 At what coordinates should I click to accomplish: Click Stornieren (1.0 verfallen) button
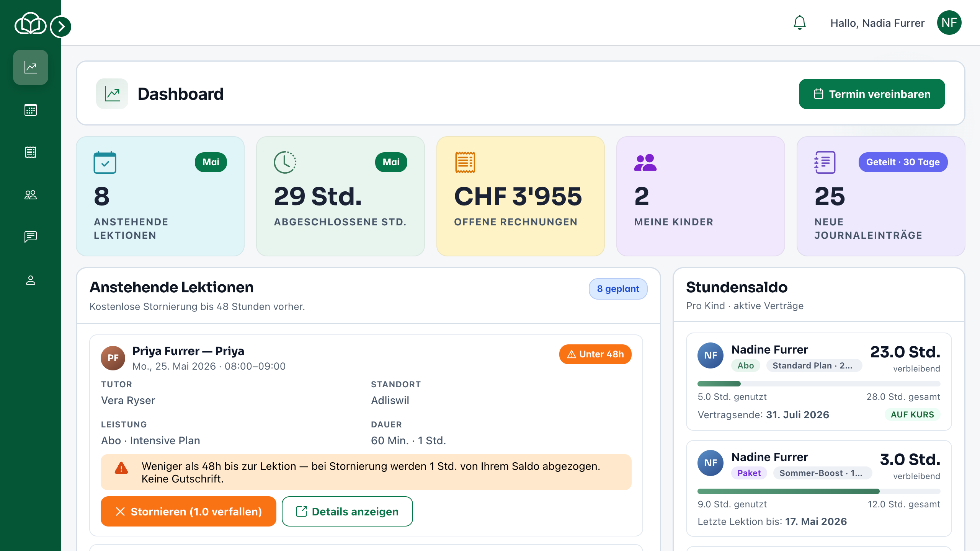[188, 512]
